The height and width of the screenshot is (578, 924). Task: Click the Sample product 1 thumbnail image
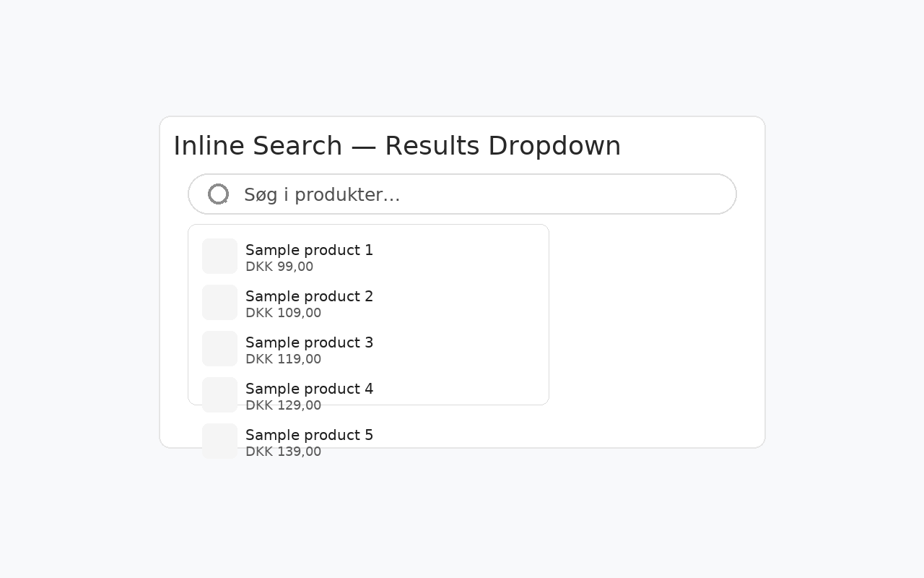pyautogui.click(x=219, y=256)
